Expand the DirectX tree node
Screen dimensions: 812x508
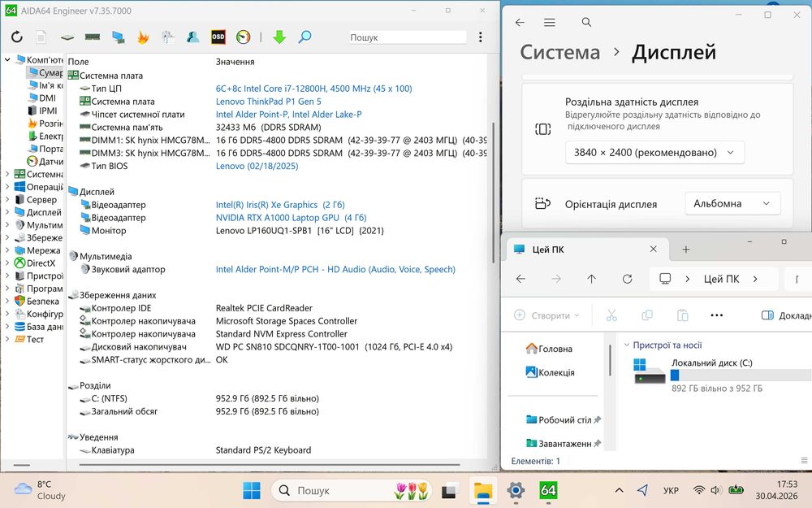tap(7, 263)
